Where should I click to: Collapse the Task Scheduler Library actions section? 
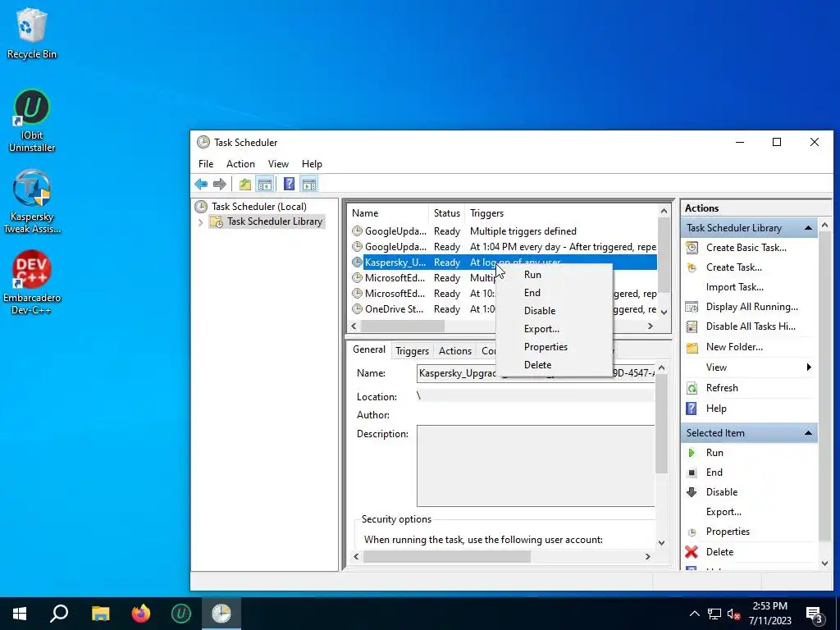click(x=808, y=228)
